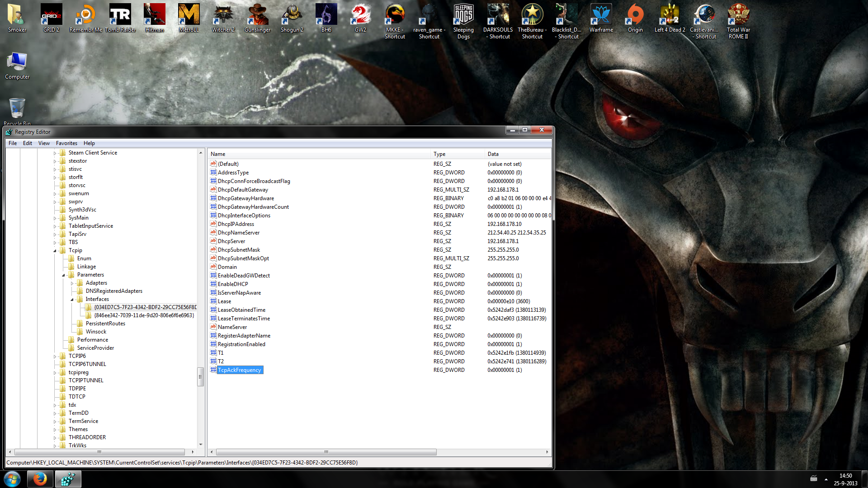Screen dimensions: 868x488
Task: Open the BH6 desktop shortcut
Action: 326,18
